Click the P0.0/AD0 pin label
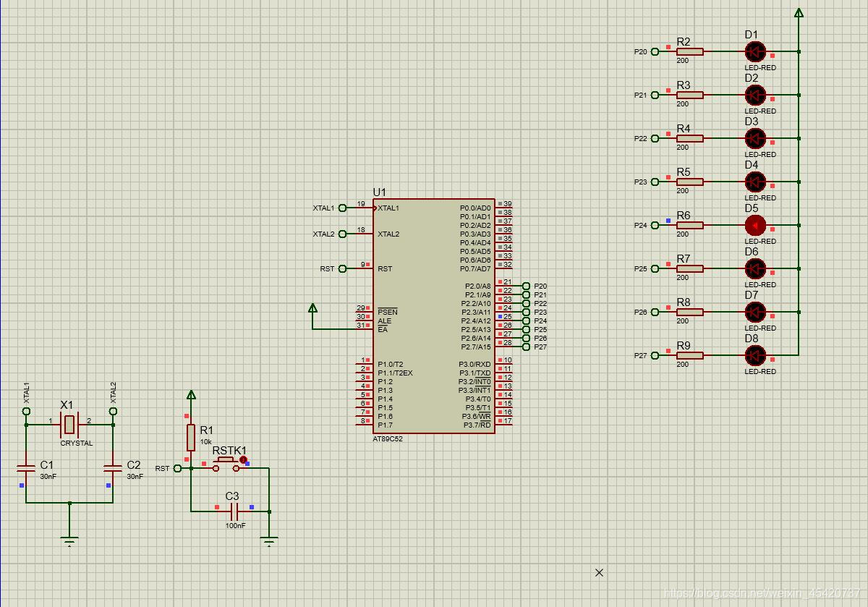The image size is (868, 607). [475, 208]
